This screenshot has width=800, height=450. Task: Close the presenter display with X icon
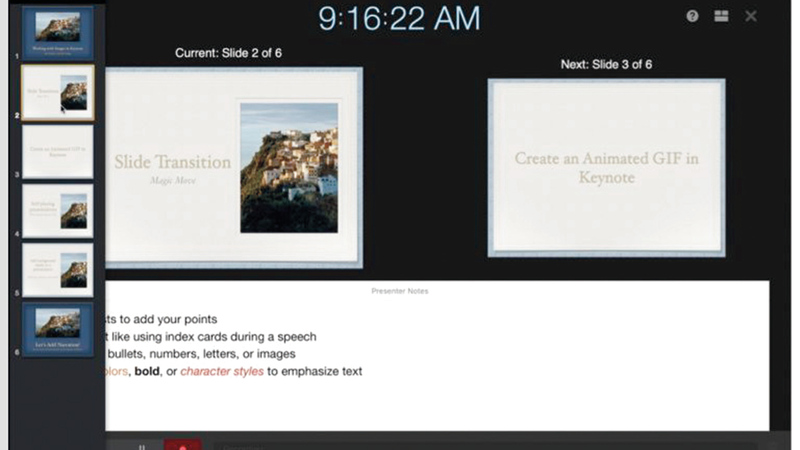point(751,16)
